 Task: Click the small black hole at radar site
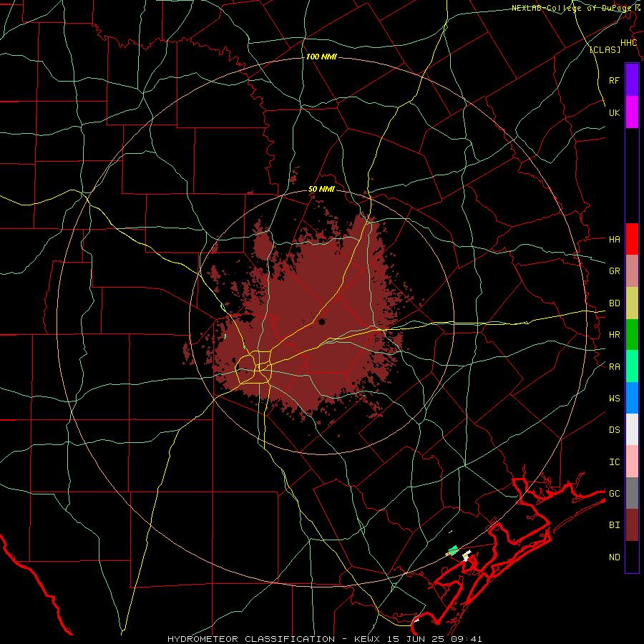pyautogui.click(x=321, y=321)
